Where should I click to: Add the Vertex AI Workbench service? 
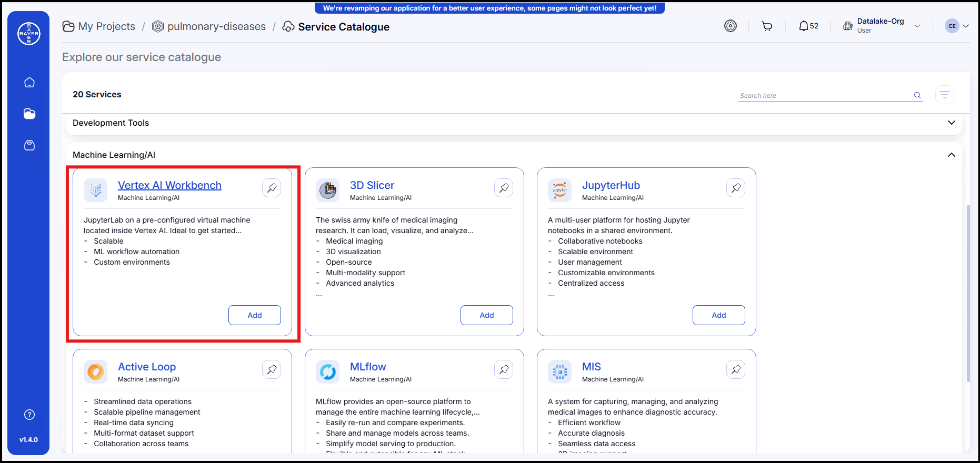(255, 315)
